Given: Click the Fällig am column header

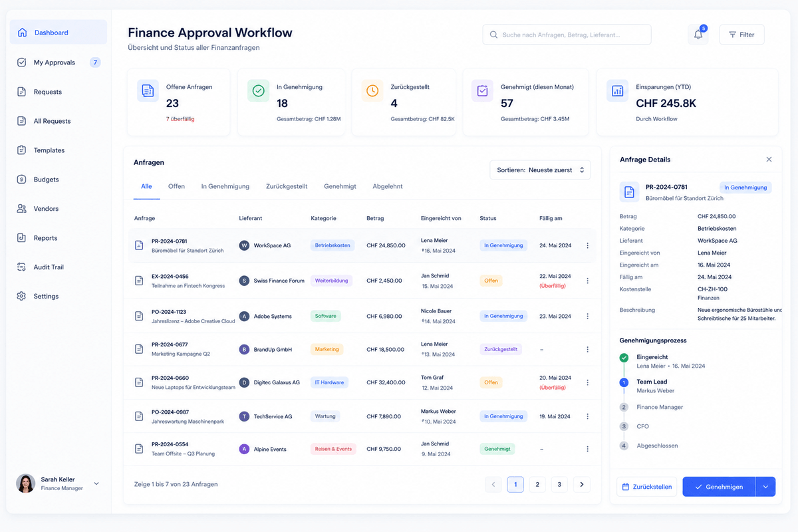Looking at the screenshot, I should [551, 218].
